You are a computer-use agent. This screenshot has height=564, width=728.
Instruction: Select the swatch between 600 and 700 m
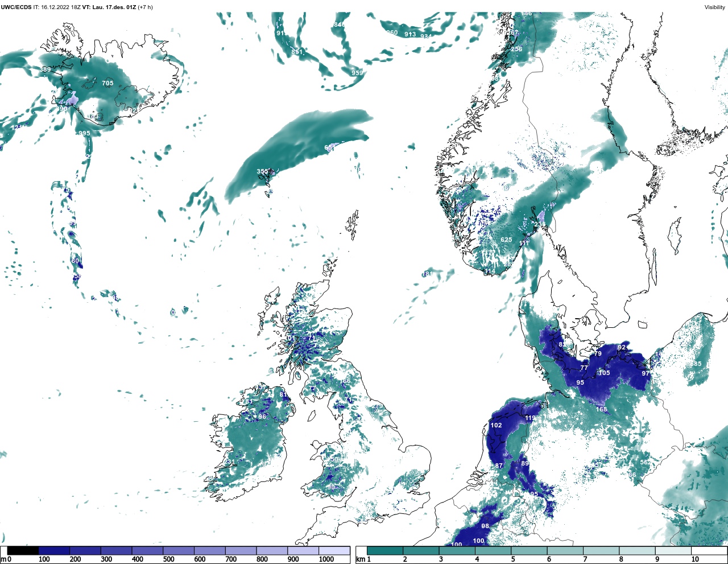pos(209,550)
